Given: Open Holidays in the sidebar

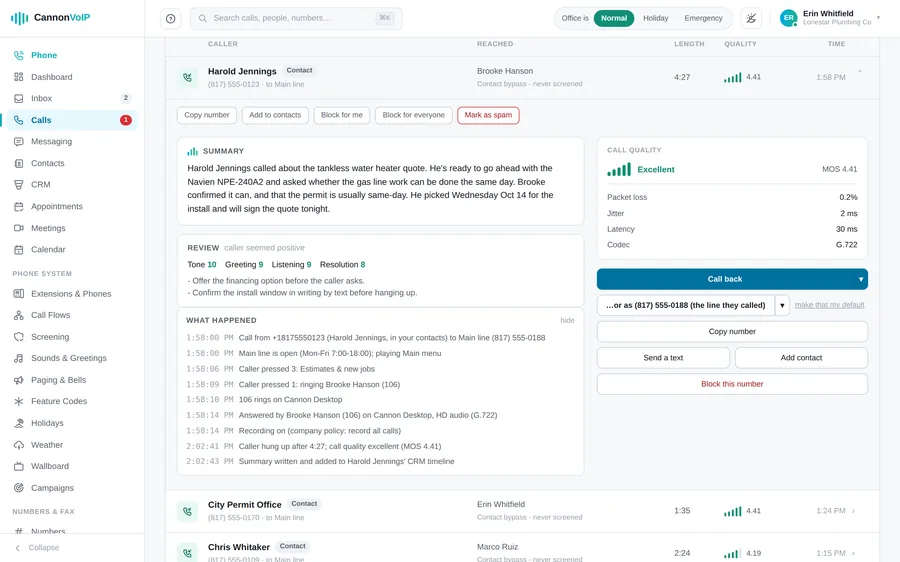Looking at the screenshot, I should click(72, 423).
